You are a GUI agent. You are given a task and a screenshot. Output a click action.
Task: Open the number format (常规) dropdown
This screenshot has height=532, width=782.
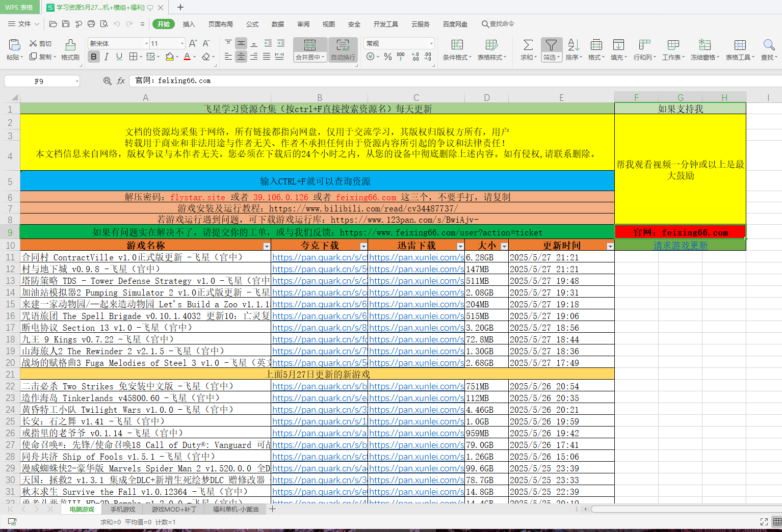click(x=431, y=43)
